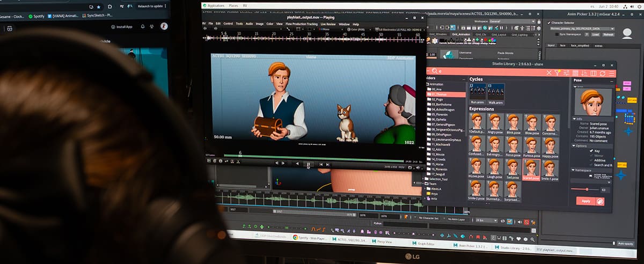Click the notification bell in the browser window
The image size is (644, 264).
143,26
